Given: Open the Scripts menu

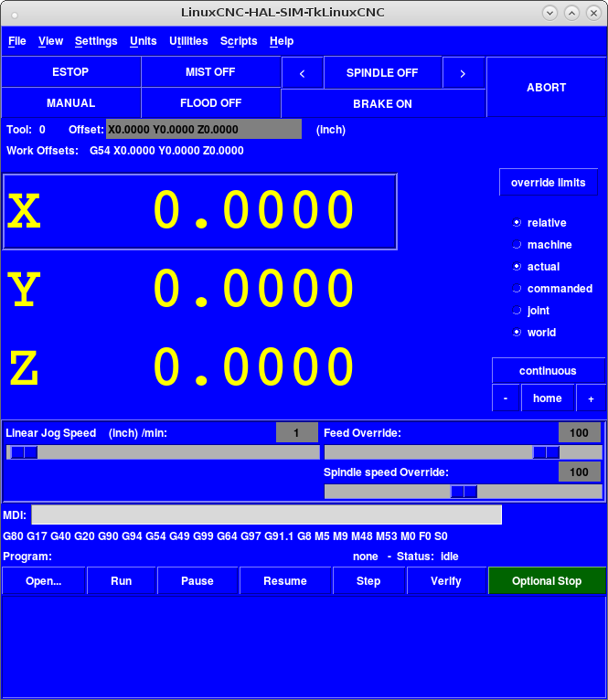Looking at the screenshot, I should pyautogui.click(x=239, y=41).
